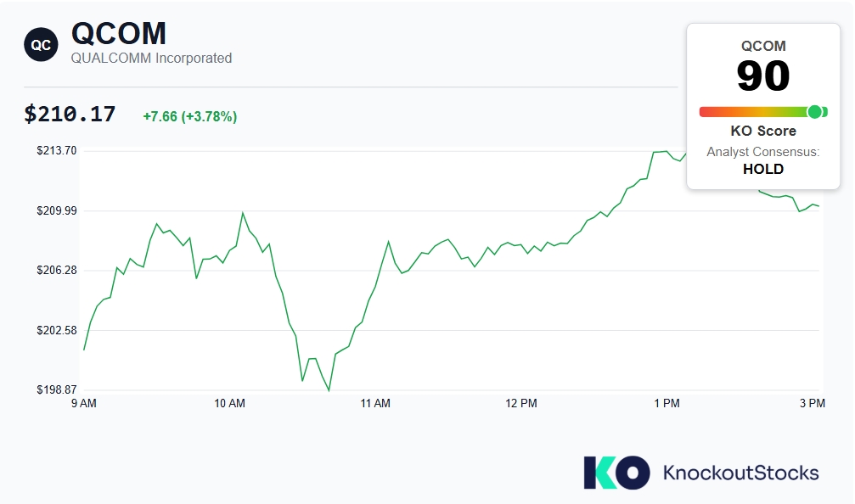Click the +7.66 (+3.78%) change value

(189, 116)
